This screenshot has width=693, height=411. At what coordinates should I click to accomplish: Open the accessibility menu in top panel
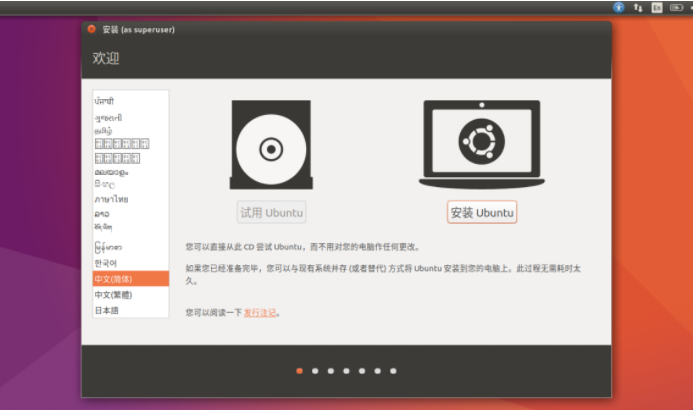click(x=619, y=8)
